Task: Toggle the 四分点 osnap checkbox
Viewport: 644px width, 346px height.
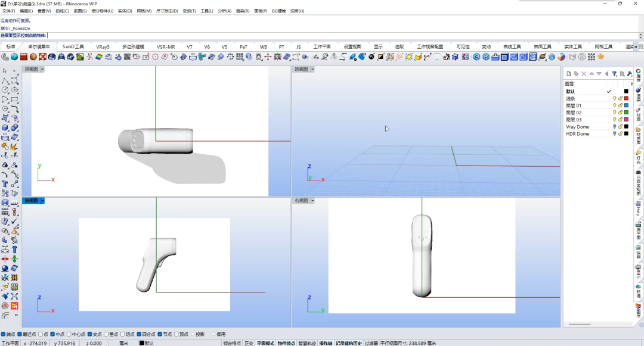Action: (x=139, y=335)
